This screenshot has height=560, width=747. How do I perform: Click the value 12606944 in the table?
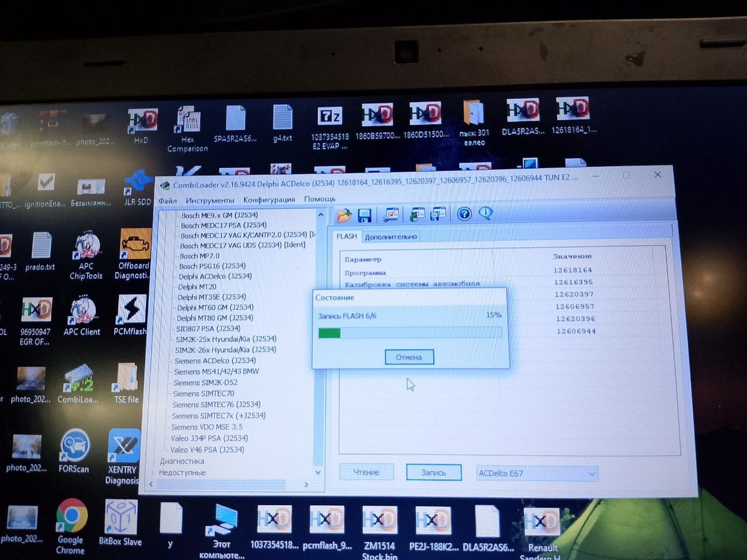[x=576, y=331]
